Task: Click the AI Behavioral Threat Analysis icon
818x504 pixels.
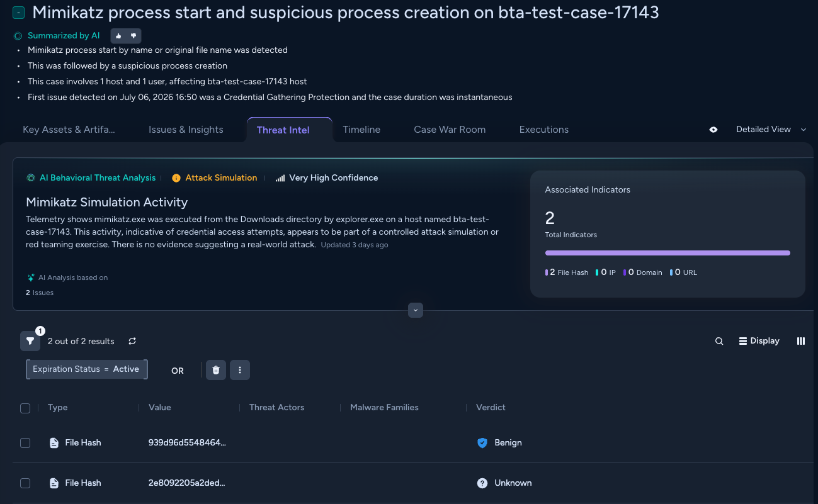Action: (x=30, y=178)
